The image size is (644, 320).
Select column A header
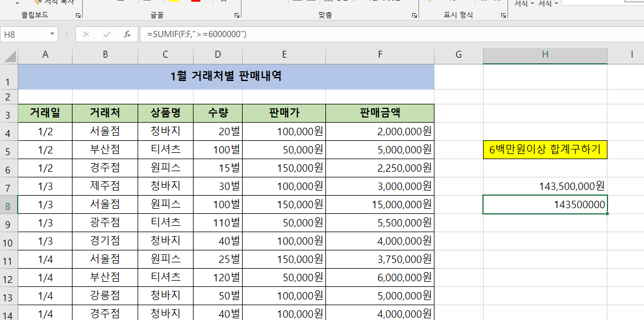[x=45, y=56]
